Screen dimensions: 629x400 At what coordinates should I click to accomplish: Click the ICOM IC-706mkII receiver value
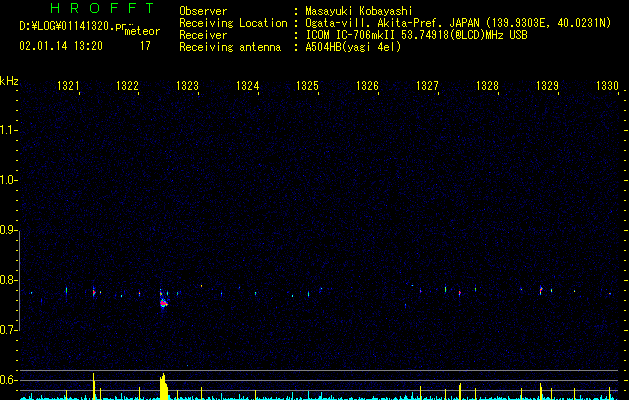[416, 35]
